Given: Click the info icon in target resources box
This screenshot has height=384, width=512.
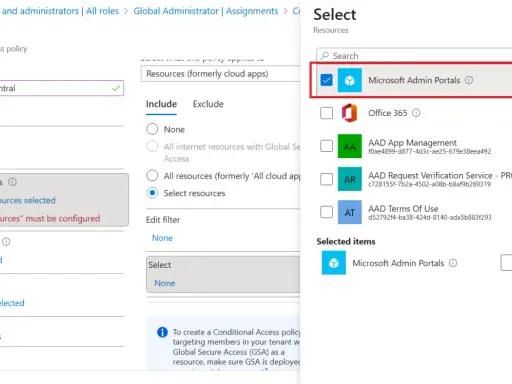Looking at the screenshot, I should click(x=12, y=182).
